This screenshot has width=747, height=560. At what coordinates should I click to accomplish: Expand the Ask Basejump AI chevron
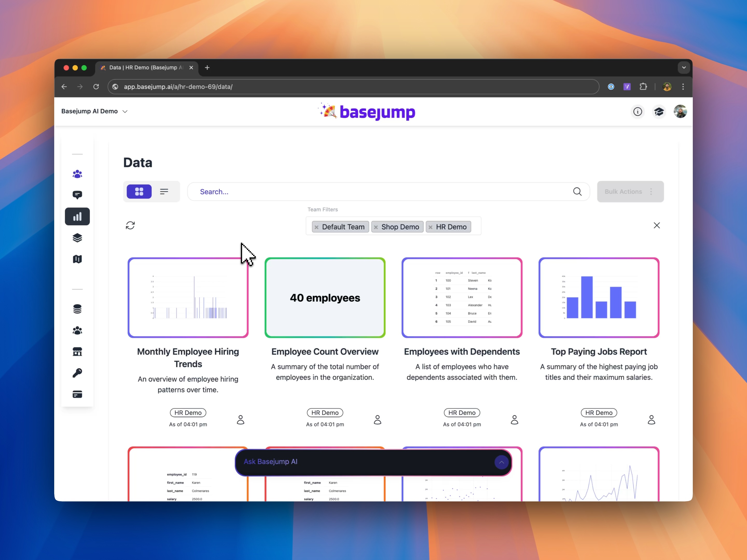point(501,462)
